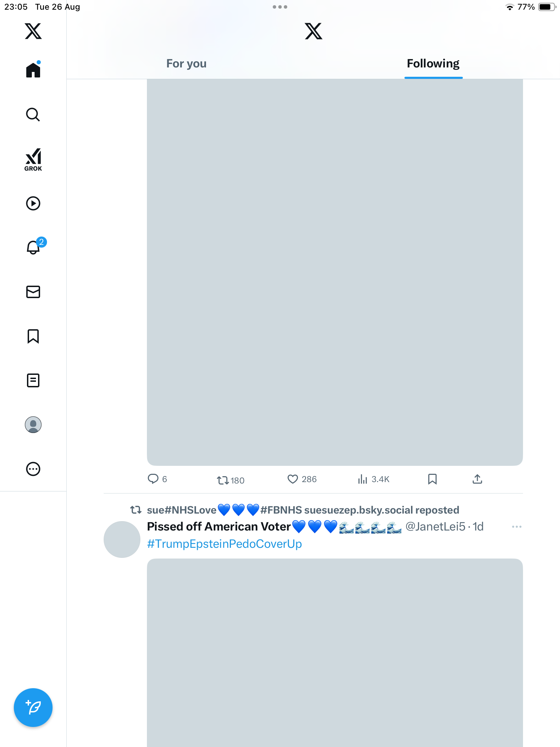This screenshot has width=560, height=747.
Task: Like the post with 286 likes
Action: [x=292, y=479]
